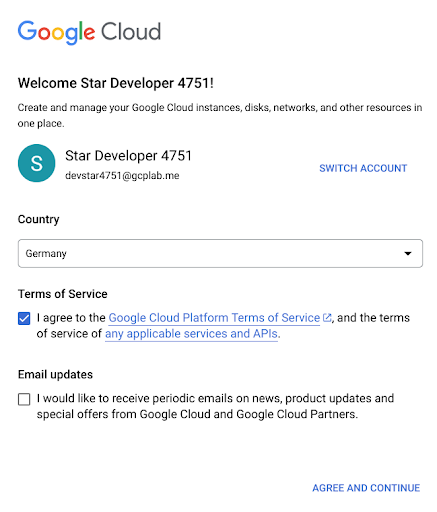The height and width of the screenshot is (512, 437).
Task: Click the periodic emails opt-in text
Action: pyautogui.click(x=215, y=406)
